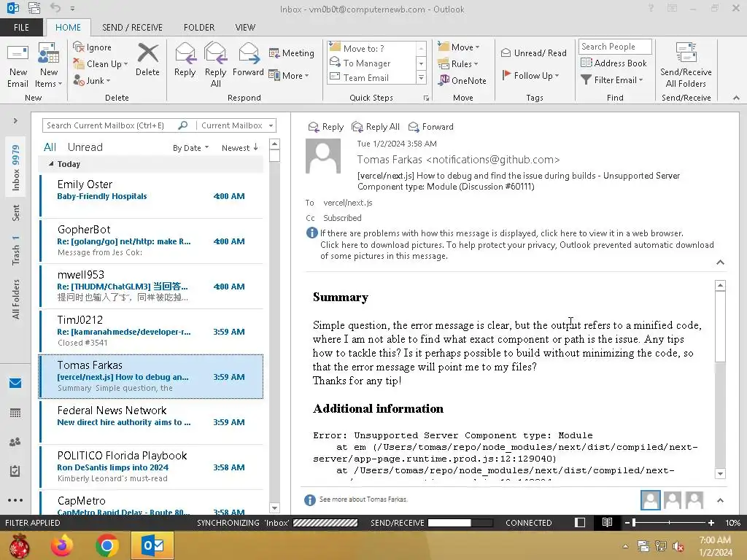Open the Move dropdown
The width and height of the screenshot is (747, 560).
[459, 47]
